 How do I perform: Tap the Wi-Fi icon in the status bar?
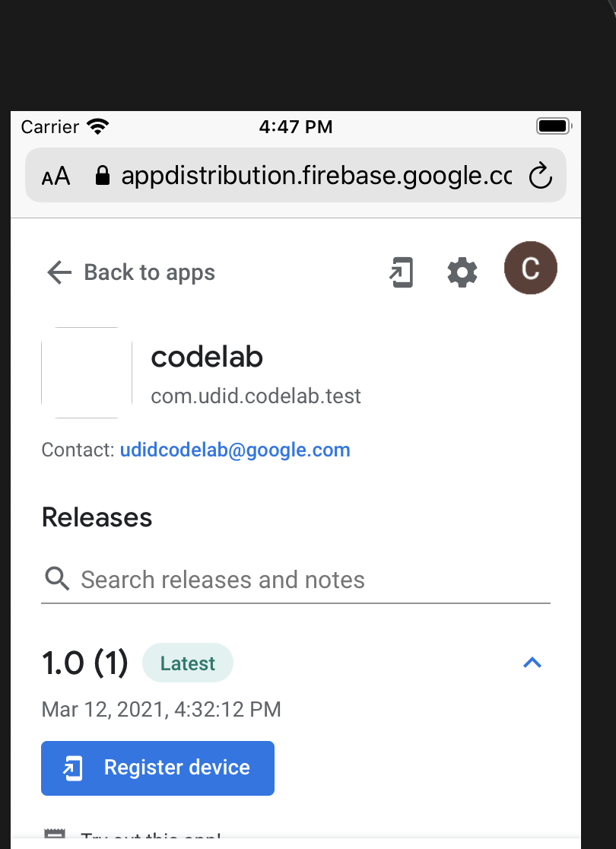point(98,126)
